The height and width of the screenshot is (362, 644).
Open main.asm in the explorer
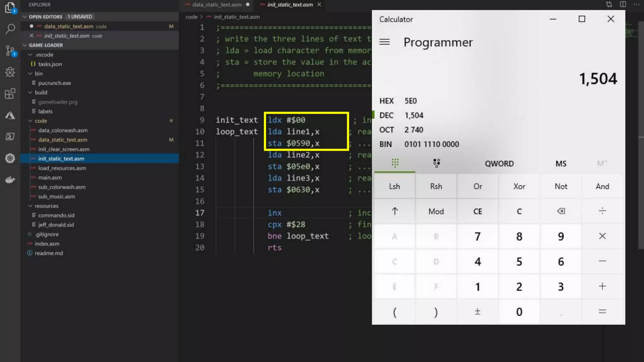50,178
